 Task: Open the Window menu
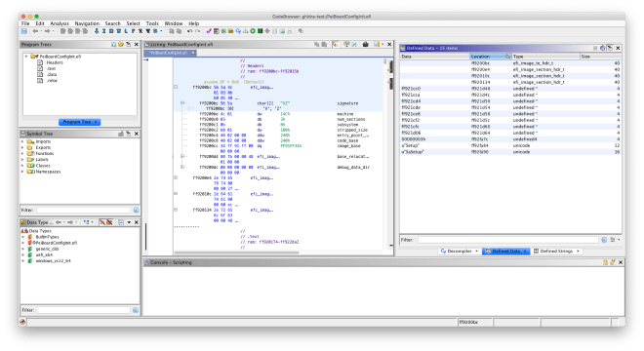click(174, 23)
